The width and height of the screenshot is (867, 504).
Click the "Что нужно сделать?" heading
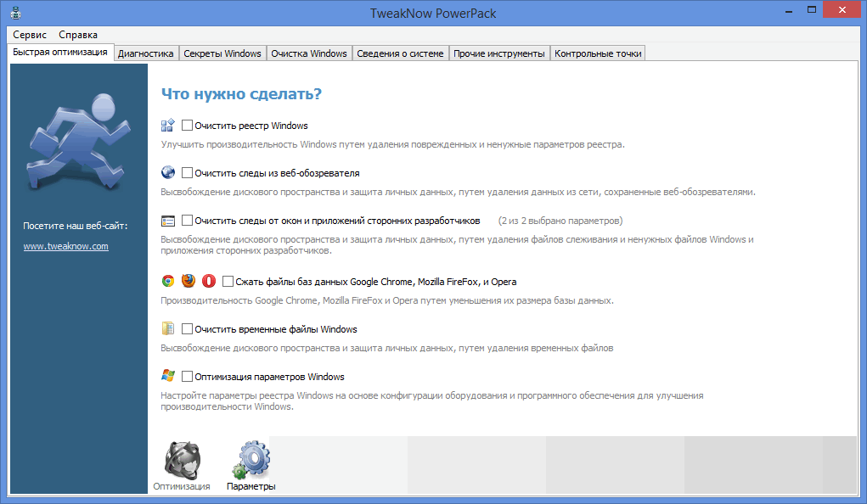point(241,94)
